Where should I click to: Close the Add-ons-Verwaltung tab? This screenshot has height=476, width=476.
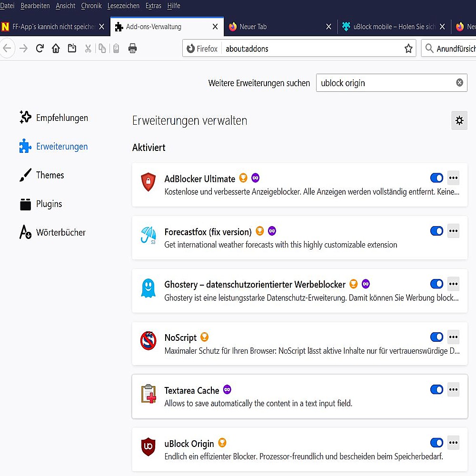[x=215, y=27]
